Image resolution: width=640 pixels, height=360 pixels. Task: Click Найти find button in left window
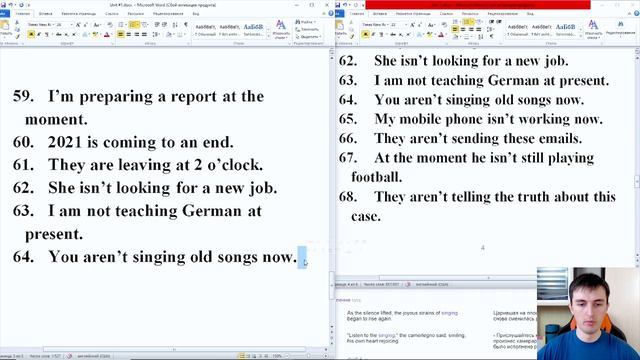306,22
